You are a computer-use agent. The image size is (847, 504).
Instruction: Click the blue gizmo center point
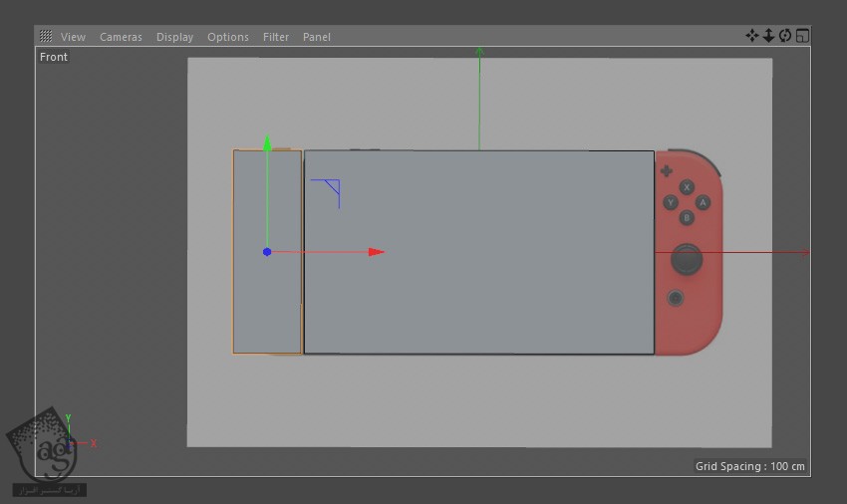click(267, 252)
